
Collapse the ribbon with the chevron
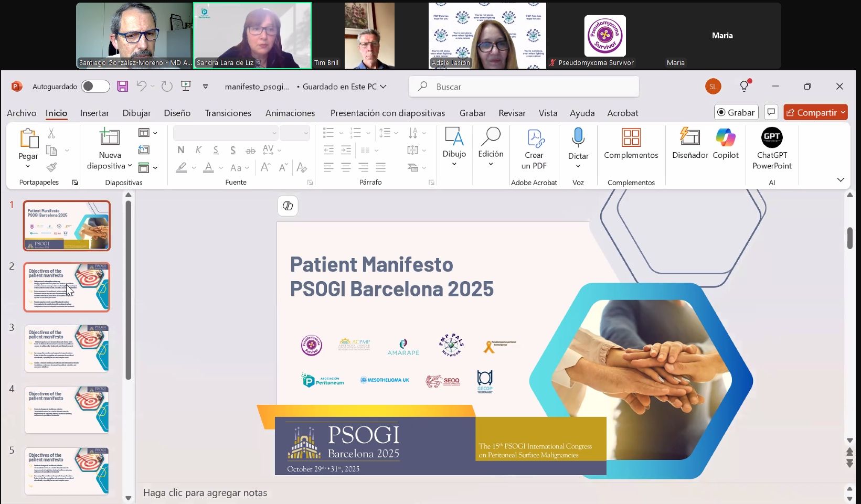tap(841, 180)
